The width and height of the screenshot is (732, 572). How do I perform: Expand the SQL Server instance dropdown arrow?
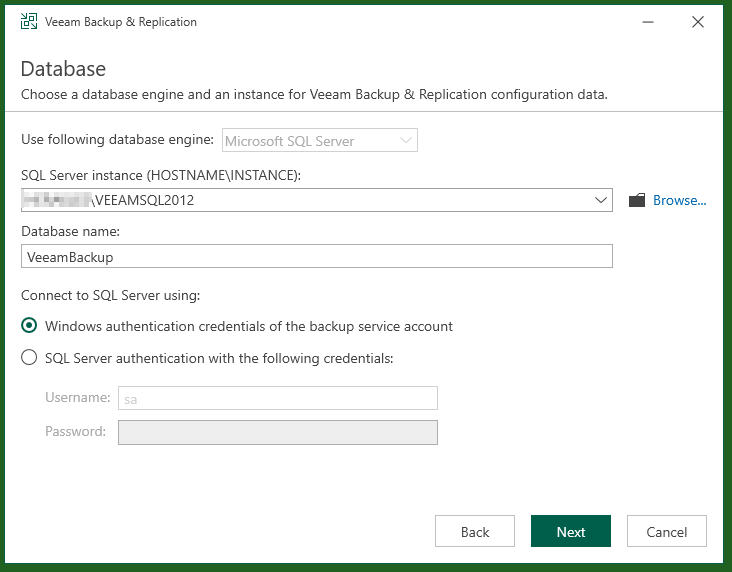601,200
